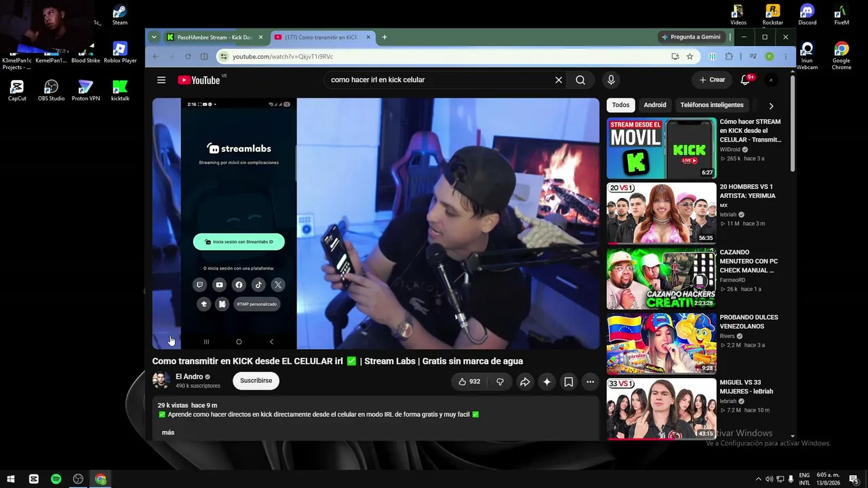Dislike the video with thumbs down
Viewport: 868px width, 488px height.
(x=500, y=382)
